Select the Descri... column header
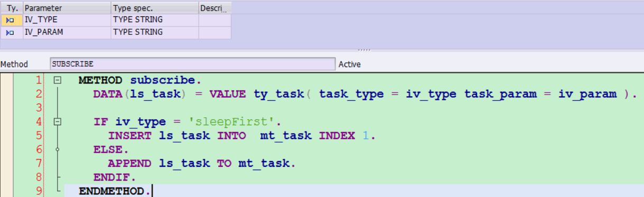This screenshot has width=644, height=197. [215, 8]
